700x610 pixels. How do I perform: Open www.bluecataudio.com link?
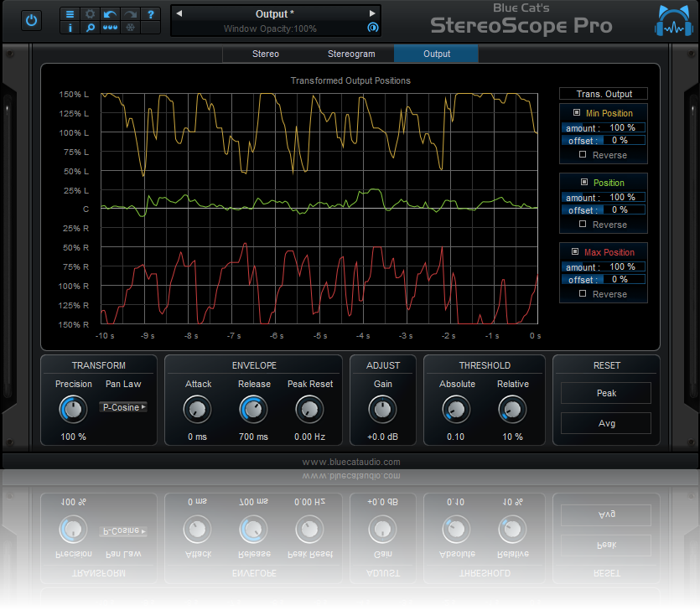click(351, 462)
